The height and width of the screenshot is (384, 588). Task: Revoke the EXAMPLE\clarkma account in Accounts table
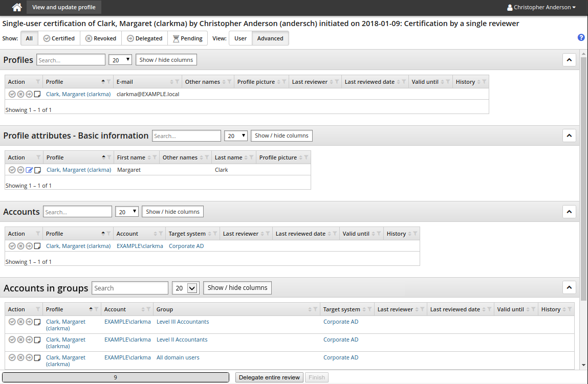click(x=20, y=246)
